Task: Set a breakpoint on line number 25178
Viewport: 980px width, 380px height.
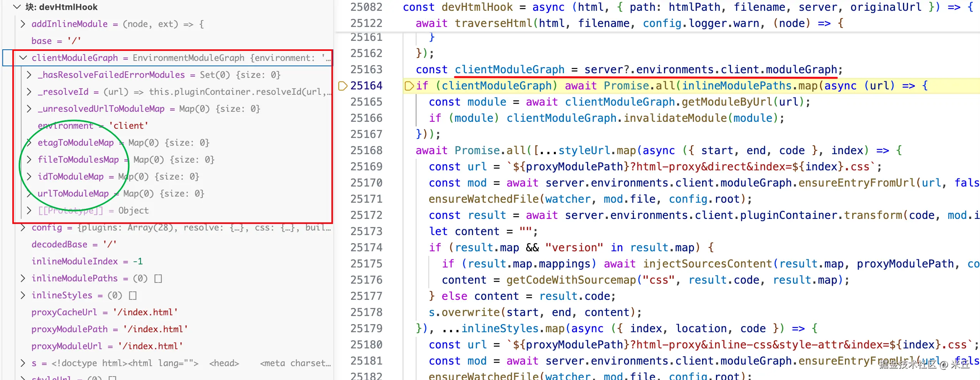Action: [366, 312]
